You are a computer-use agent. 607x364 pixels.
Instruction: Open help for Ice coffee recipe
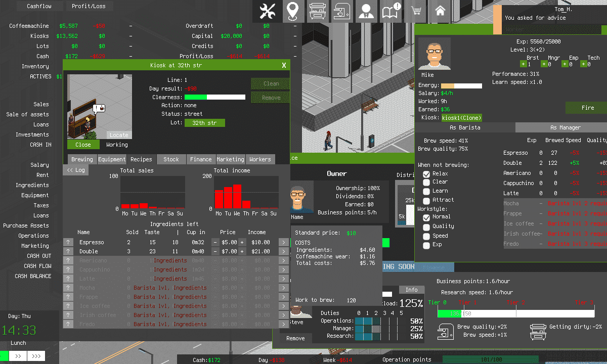(x=68, y=306)
